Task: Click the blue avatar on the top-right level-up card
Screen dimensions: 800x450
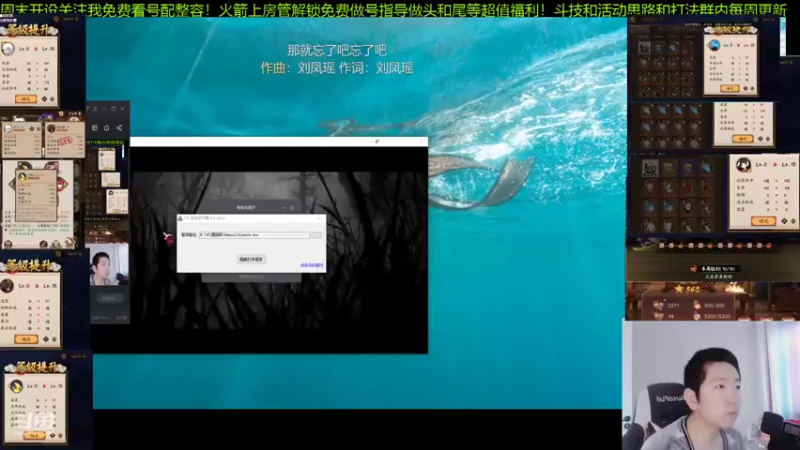Action: click(x=714, y=45)
